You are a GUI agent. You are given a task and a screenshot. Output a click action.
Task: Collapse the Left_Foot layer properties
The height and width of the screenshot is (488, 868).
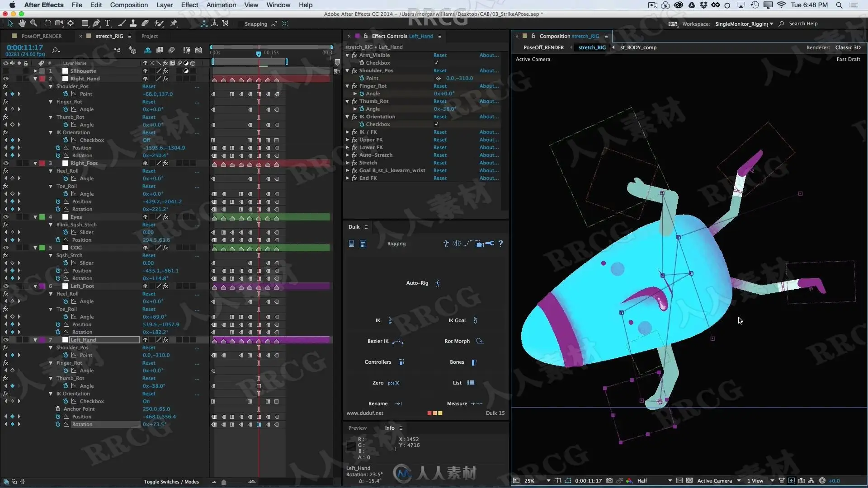click(x=35, y=286)
